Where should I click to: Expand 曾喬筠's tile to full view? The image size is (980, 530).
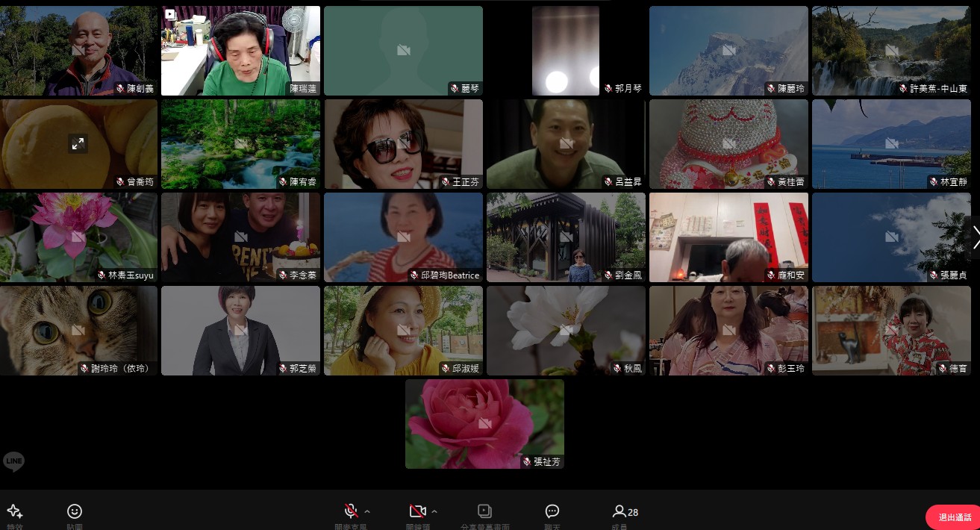(78, 144)
